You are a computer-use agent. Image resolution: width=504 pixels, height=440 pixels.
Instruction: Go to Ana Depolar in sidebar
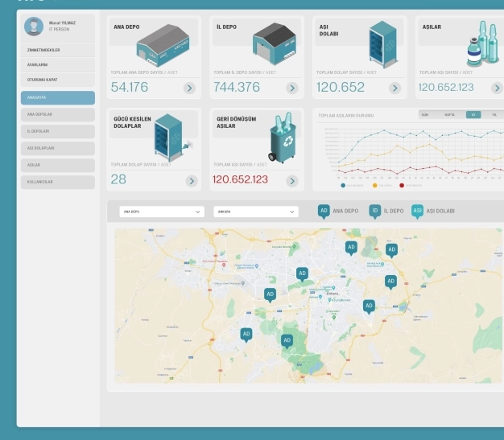[57, 115]
